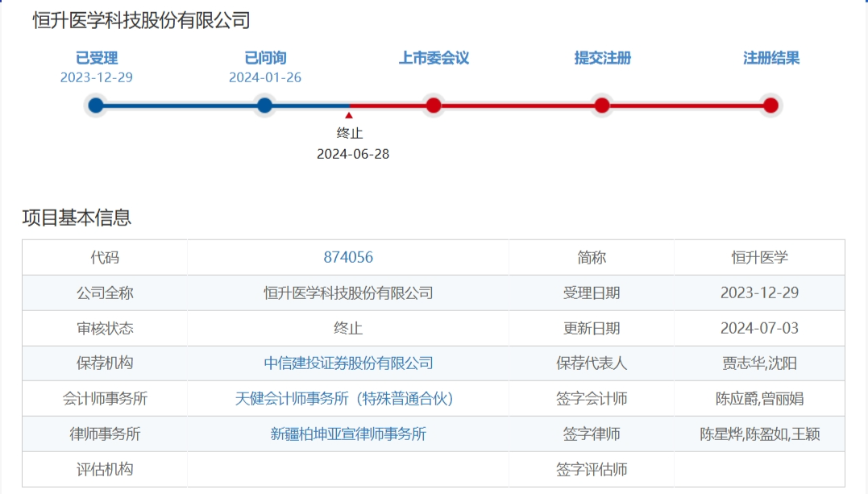The width and height of the screenshot is (868, 494).
Task: Click the blue starting dot on timeline
Action: click(97, 105)
